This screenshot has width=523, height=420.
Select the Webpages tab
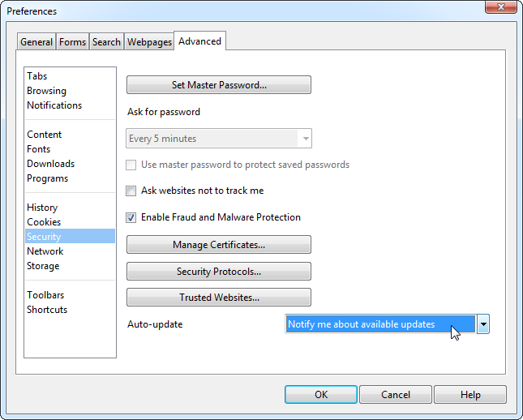(149, 42)
